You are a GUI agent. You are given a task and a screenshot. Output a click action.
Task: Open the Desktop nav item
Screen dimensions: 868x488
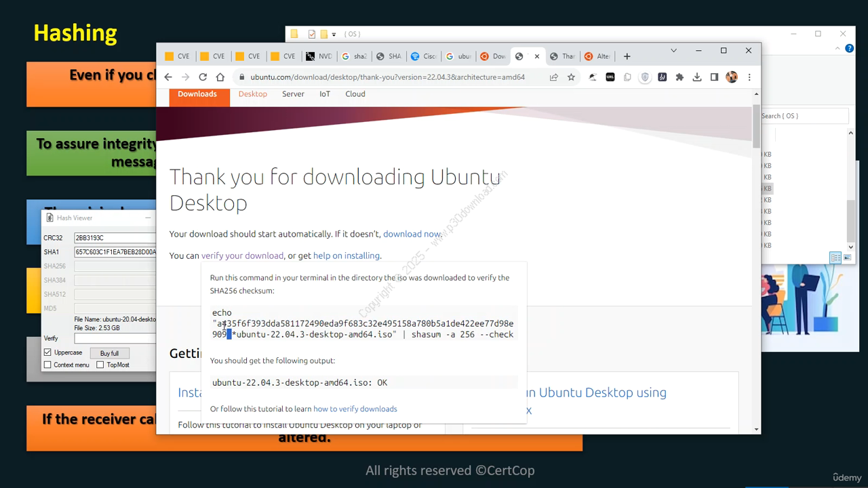(x=253, y=94)
